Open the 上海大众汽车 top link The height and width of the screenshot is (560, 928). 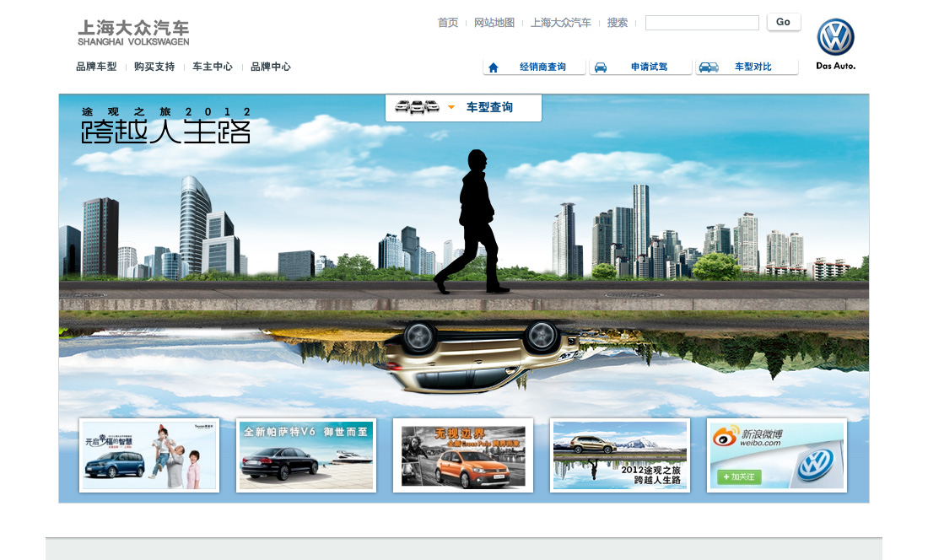560,23
